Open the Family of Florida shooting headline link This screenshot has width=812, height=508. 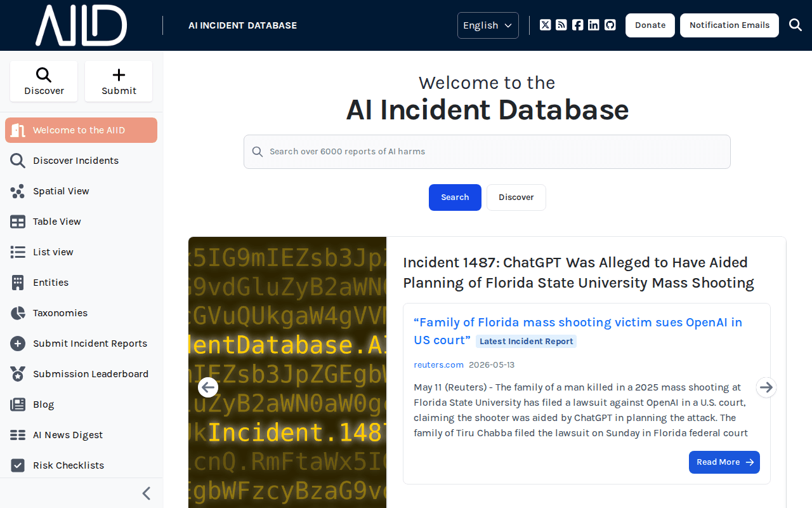pos(578,331)
